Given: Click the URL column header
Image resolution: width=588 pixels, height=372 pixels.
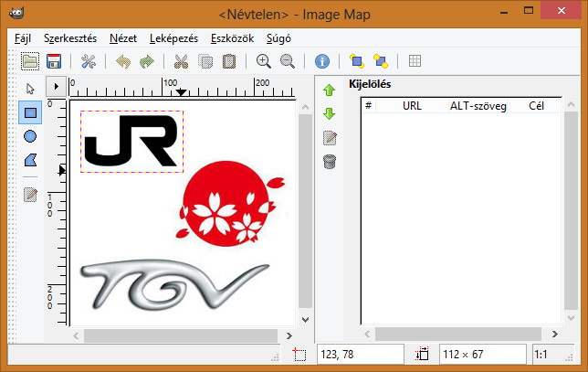Looking at the screenshot, I should point(412,106).
